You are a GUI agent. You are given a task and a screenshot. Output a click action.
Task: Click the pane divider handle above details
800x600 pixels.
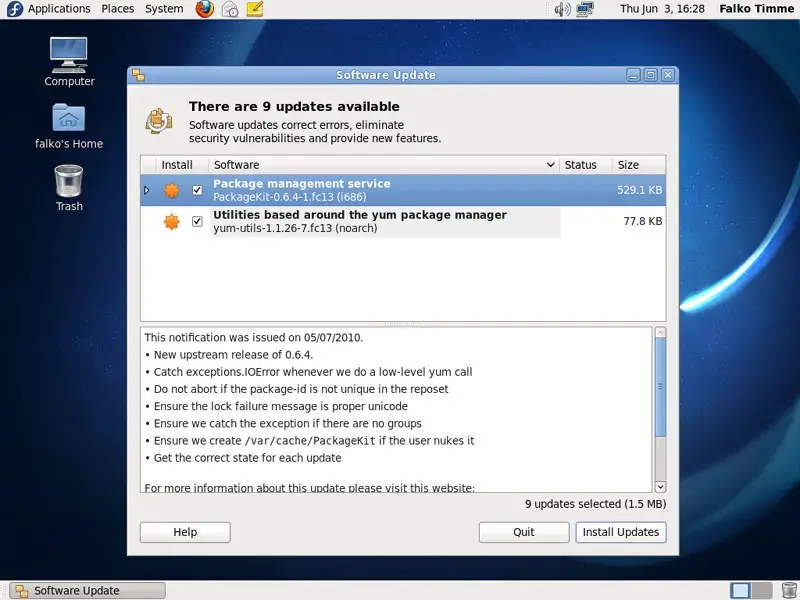click(403, 324)
